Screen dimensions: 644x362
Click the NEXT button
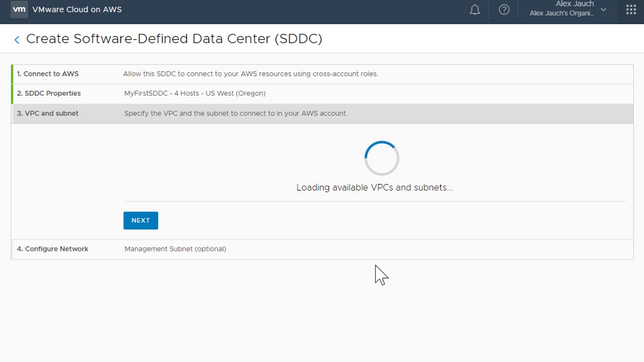[141, 220]
